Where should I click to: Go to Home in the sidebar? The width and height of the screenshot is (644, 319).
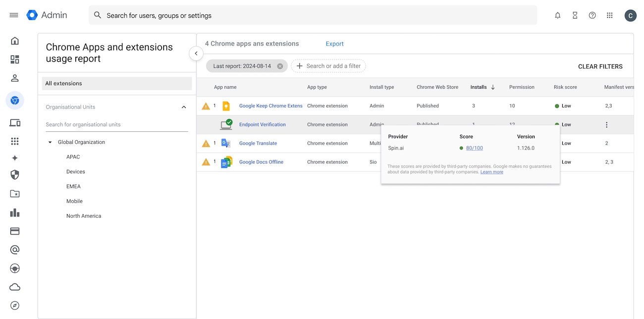point(15,41)
